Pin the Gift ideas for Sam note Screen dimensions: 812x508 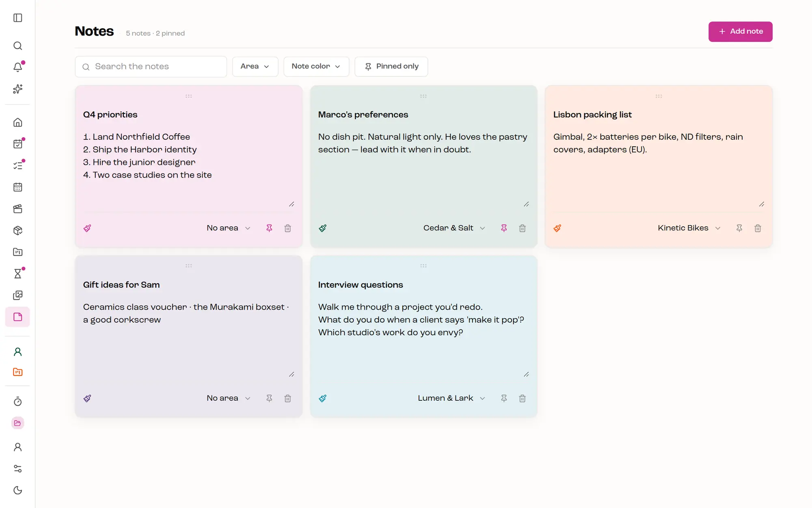click(269, 398)
